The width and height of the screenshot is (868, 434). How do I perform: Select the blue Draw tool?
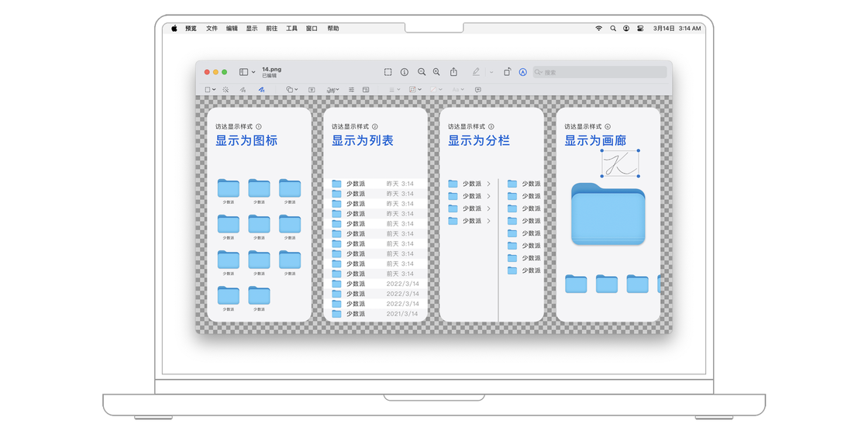261,89
